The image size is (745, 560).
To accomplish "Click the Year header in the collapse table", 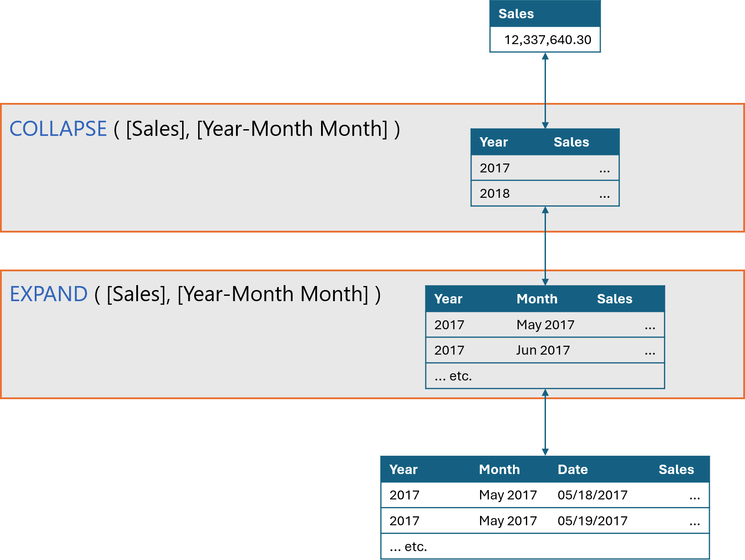I will click(x=493, y=142).
